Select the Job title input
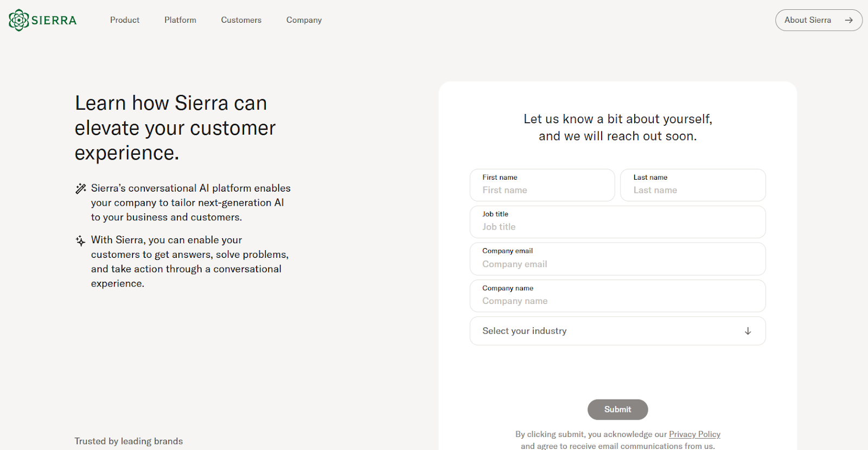The image size is (868, 450). click(x=617, y=227)
